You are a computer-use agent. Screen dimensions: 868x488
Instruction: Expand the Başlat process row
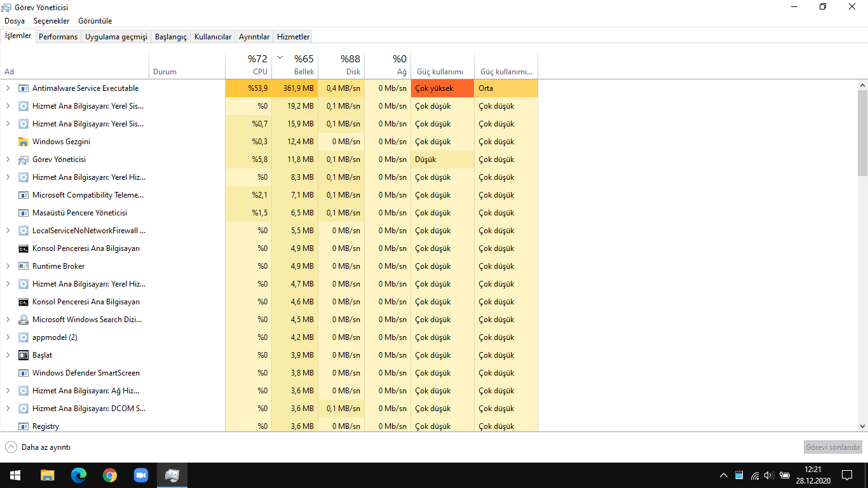tap(8, 355)
